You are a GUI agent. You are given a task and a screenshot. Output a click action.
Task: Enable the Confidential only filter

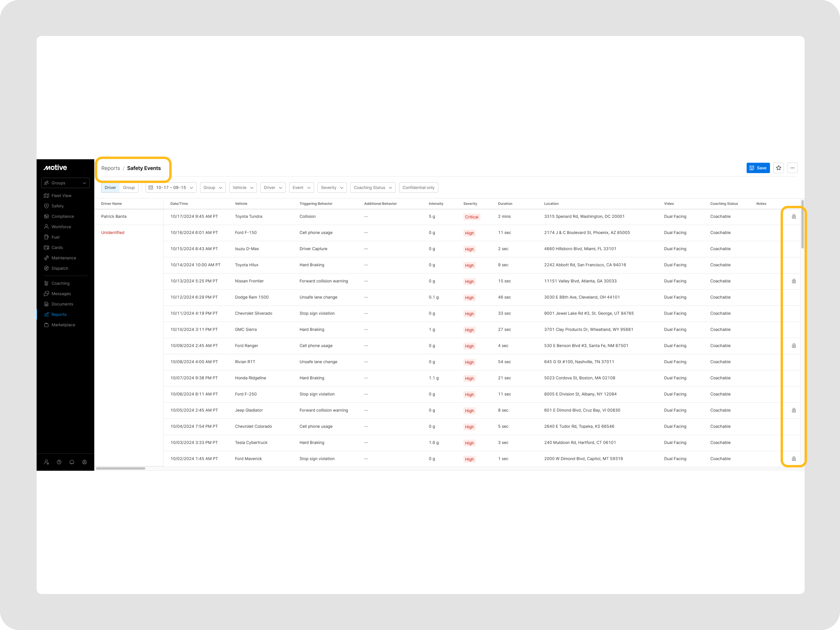[418, 187]
